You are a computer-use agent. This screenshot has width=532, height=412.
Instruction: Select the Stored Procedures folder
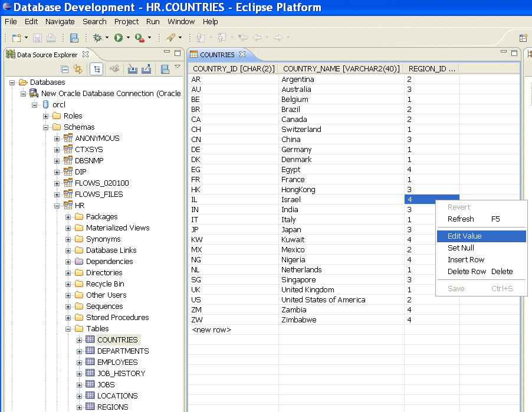click(117, 317)
